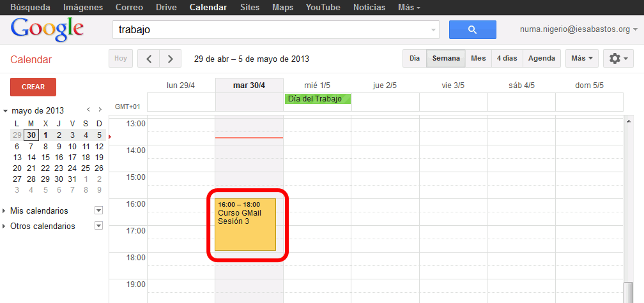
Task: Open Noticias in the top bar
Action: tap(369, 8)
